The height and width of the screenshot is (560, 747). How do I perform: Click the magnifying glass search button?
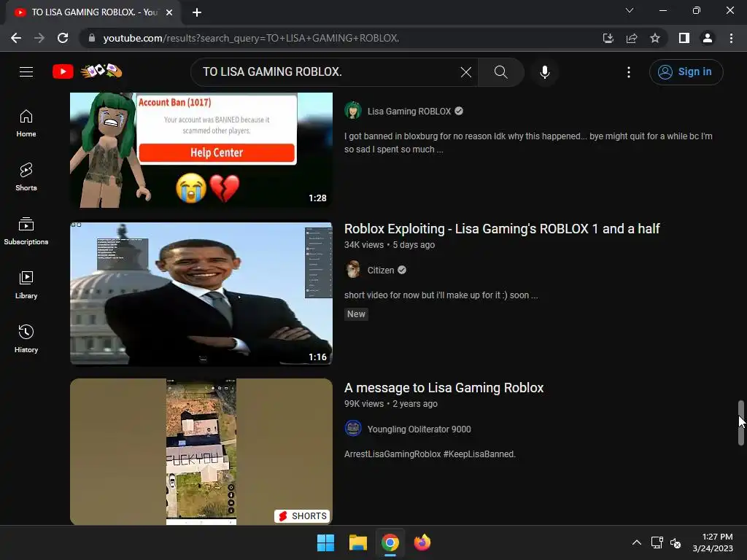(500, 72)
